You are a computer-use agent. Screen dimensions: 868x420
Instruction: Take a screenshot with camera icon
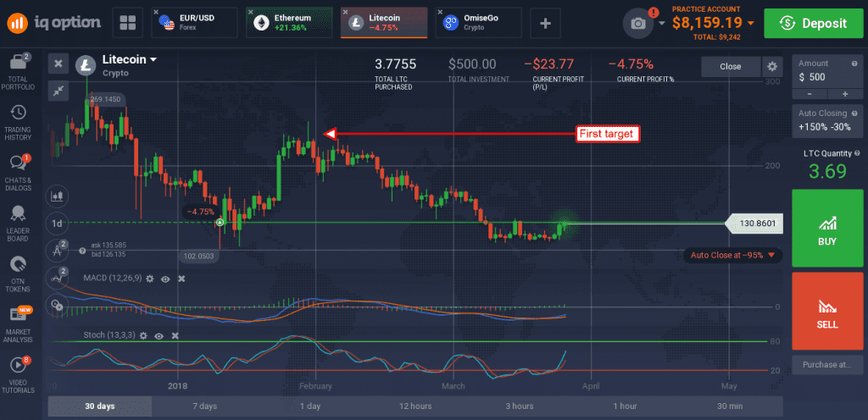[x=638, y=23]
